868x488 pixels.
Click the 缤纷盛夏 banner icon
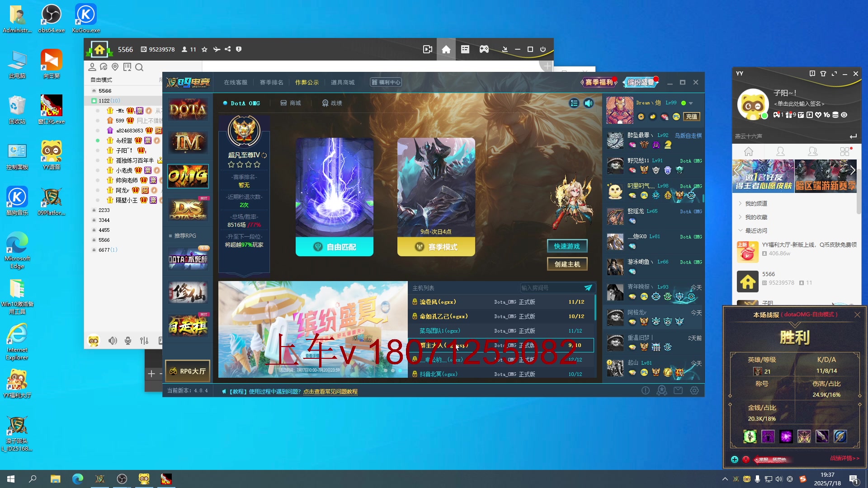click(x=641, y=82)
